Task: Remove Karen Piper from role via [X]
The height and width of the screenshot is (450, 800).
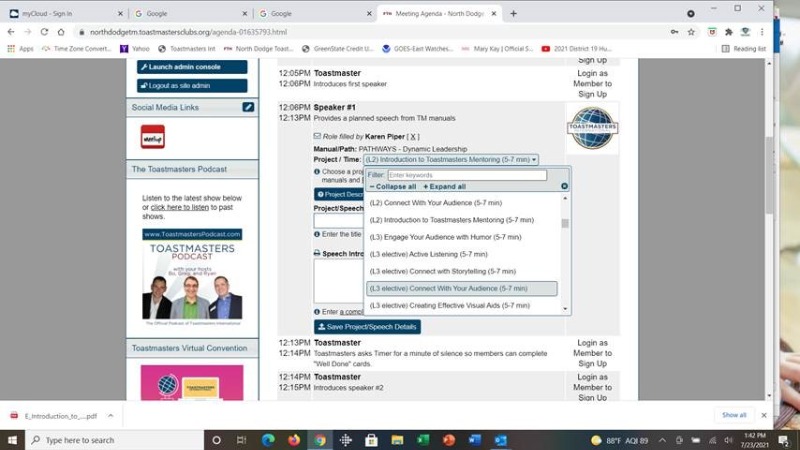Action: point(413,136)
